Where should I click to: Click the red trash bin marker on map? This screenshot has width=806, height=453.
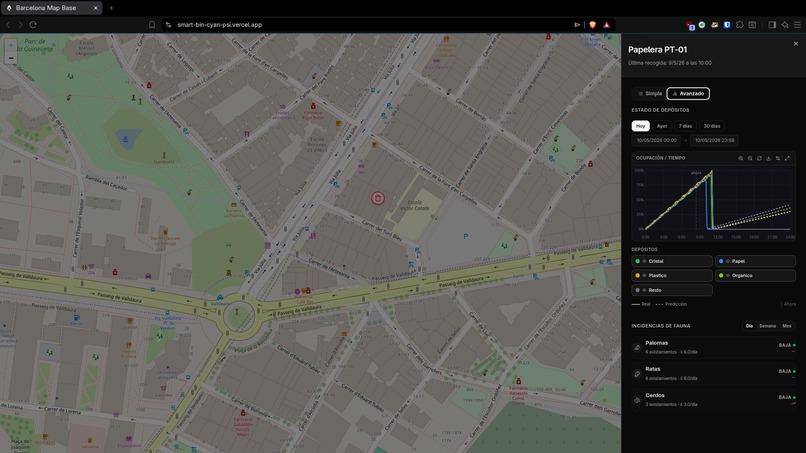pyautogui.click(x=378, y=198)
